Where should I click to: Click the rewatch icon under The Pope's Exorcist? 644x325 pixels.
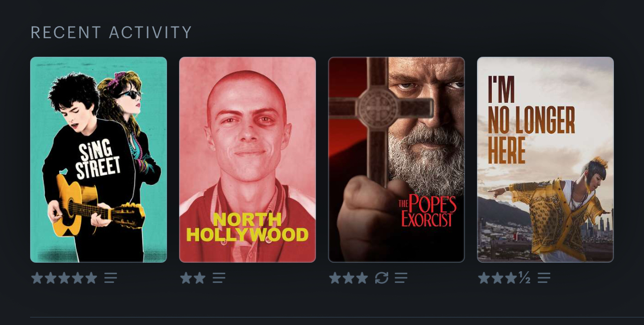click(x=382, y=278)
